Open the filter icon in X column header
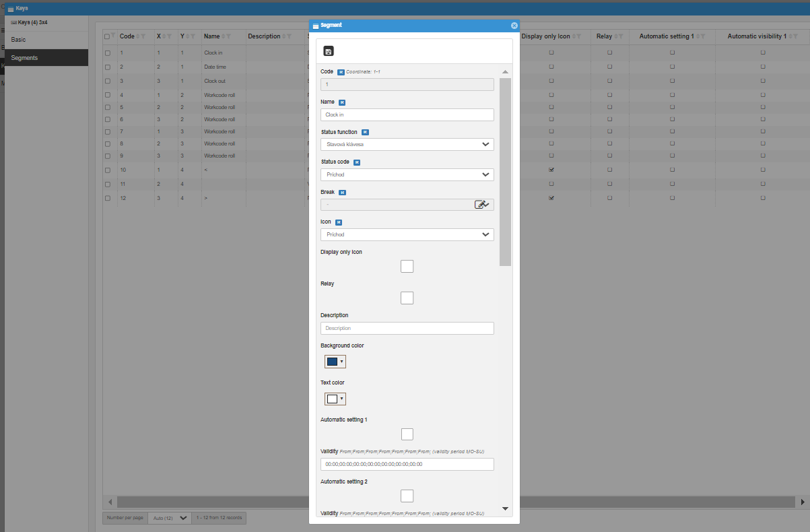Image resolution: width=810 pixels, height=532 pixels. tap(170, 36)
